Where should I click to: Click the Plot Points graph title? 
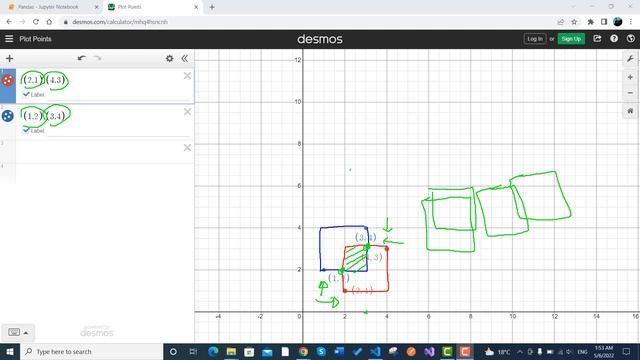tap(36, 39)
